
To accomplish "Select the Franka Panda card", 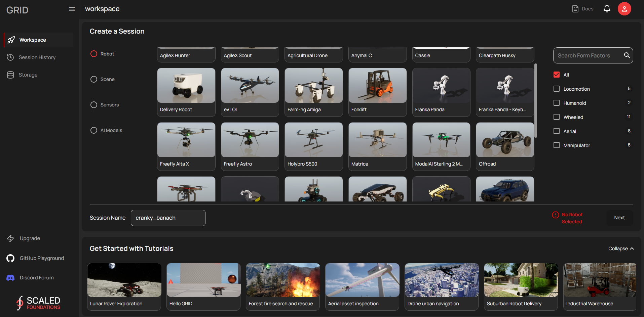I will [441, 92].
